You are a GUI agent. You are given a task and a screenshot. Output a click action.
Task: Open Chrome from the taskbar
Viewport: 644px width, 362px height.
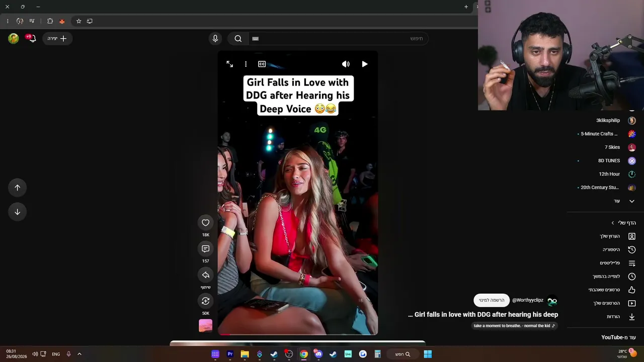[x=304, y=354]
